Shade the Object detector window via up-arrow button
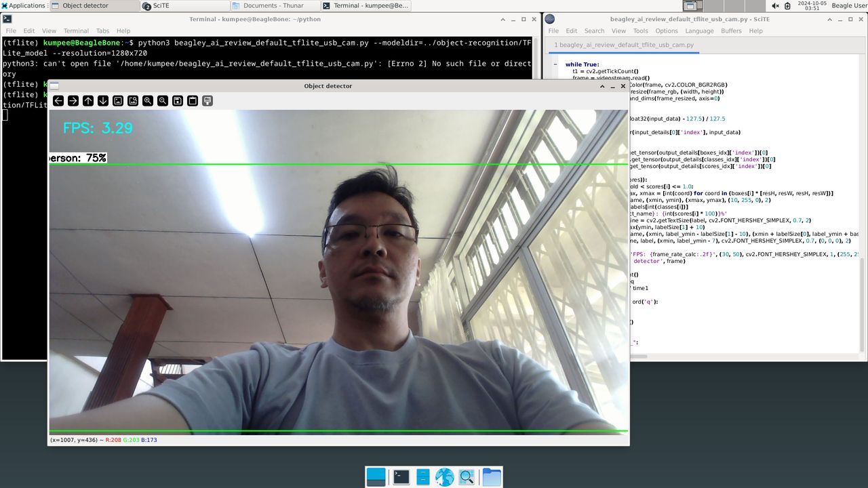This screenshot has width=868, height=488. [x=602, y=86]
